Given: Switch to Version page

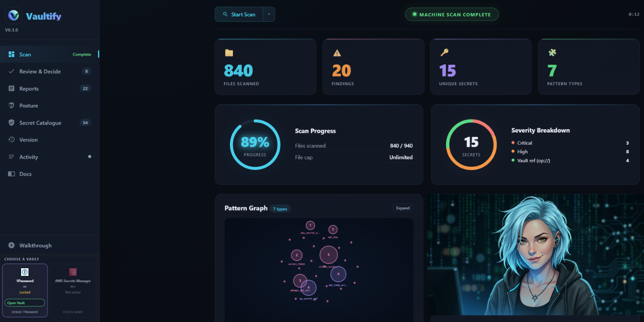Looking at the screenshot, I should pyautogui.click(x=49, y=140).
